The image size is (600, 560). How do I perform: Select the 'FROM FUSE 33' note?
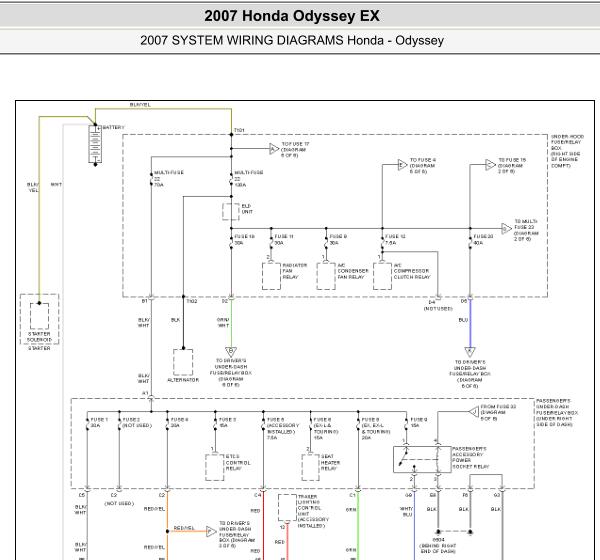tap(498, 413)
